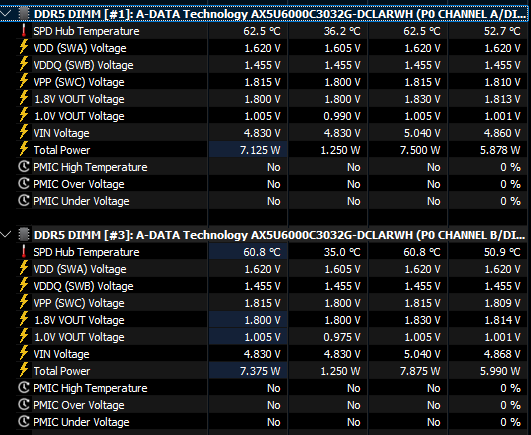Click DIMM #1 1.8V VOUT average 1.813 V
This screenshot has width=531, height=435.
click(502, 99)
